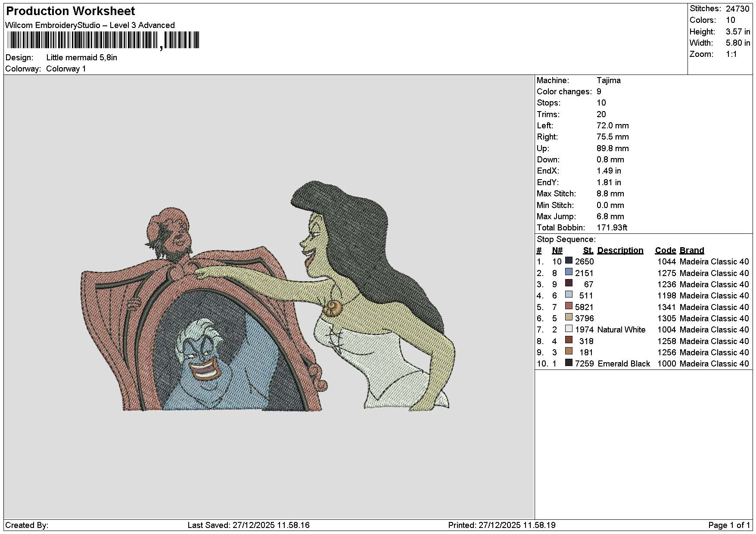Select the blue swatch with code 1275
Screen dimensions: 756x534
[x=569, y=272]
